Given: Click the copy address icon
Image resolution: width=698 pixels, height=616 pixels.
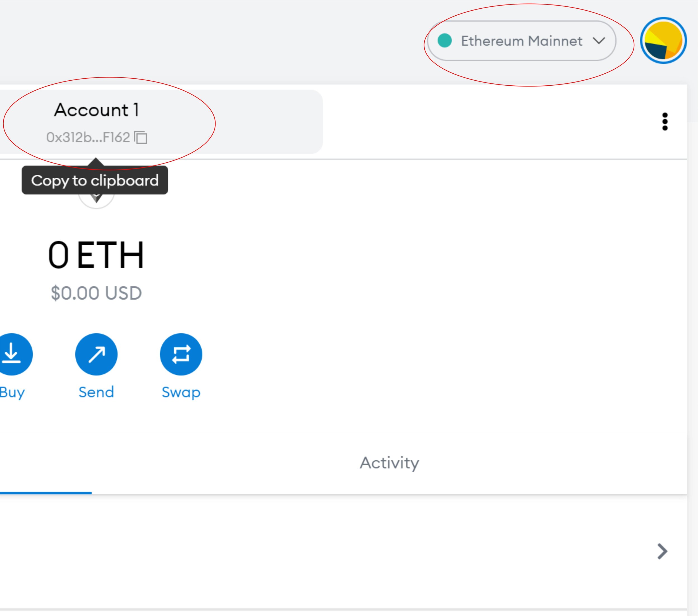Looking at the screenshot, I should pyautogui.click(x=141, y=138).
